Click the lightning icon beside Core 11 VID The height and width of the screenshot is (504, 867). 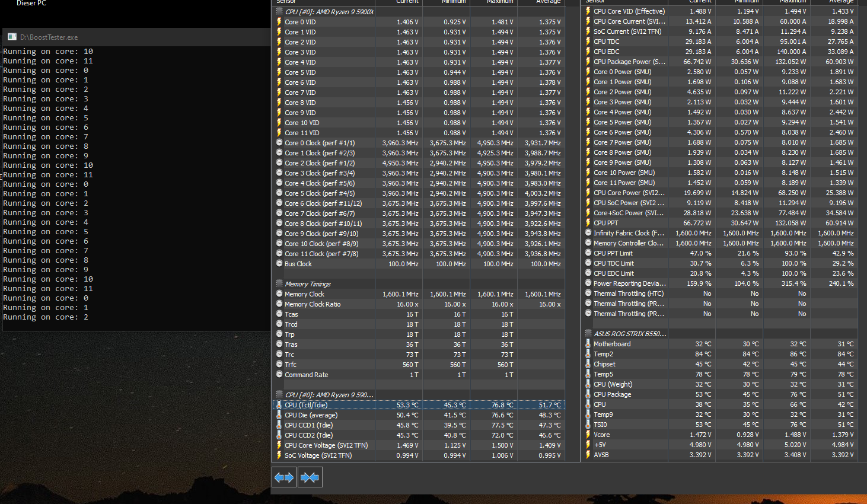279,133
